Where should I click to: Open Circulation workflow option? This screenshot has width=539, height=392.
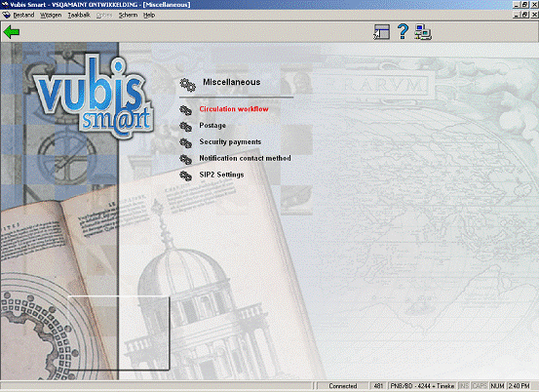pyautogui.click(x=234, y=109)
